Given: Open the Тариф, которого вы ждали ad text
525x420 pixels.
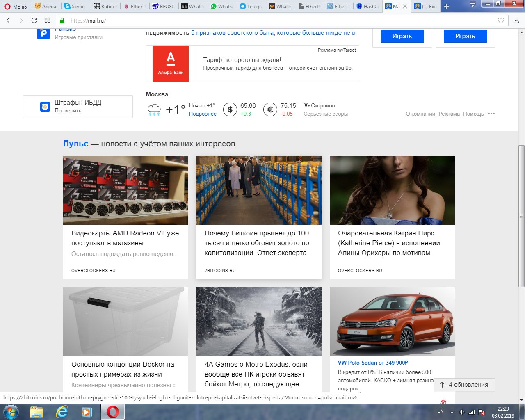Looking at the screenshot, I should 242,60.
